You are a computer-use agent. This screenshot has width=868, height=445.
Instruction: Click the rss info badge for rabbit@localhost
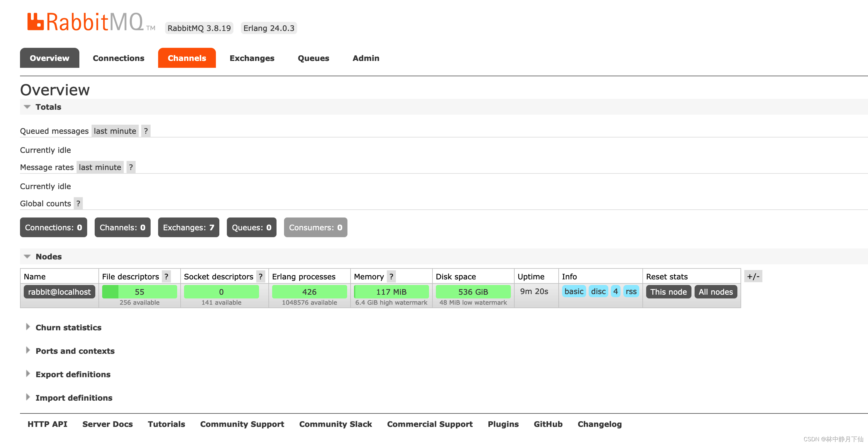tap(631, 292)
